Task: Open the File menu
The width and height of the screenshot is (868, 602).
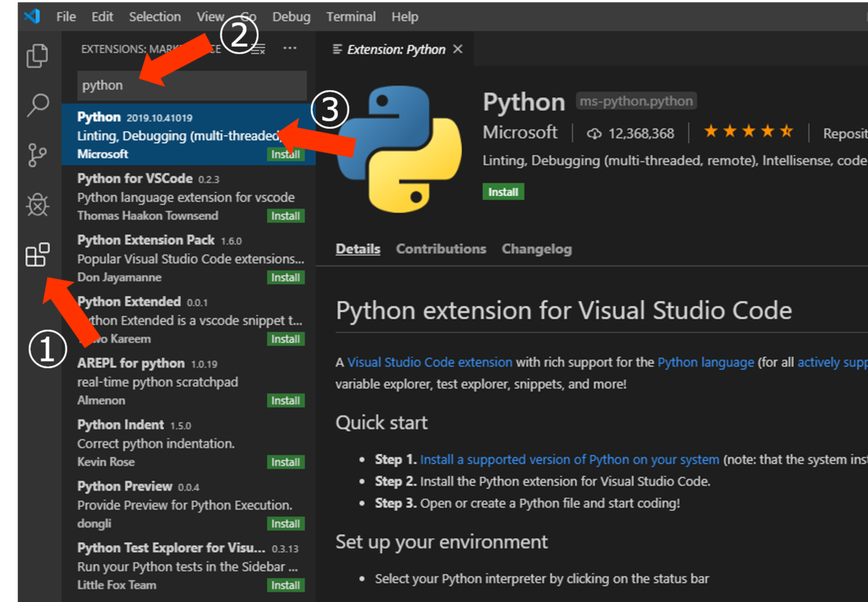Action: (x=66, y=16)
